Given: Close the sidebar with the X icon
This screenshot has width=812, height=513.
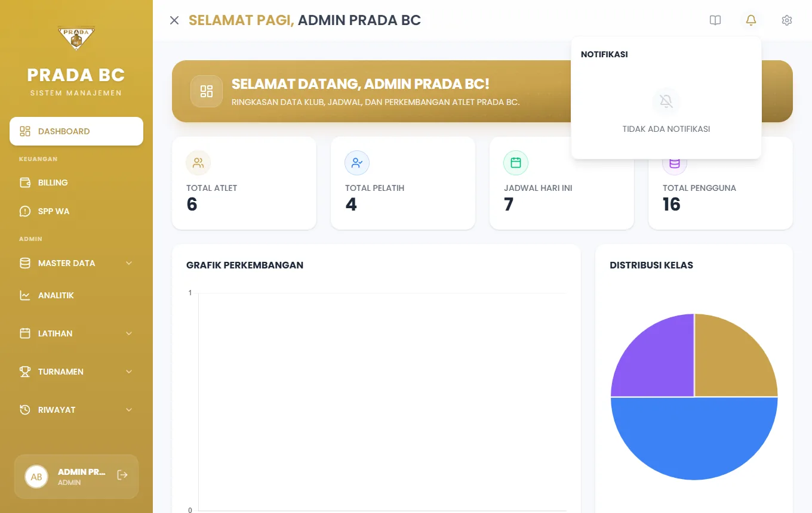Looking at the screenshot, I should [174, 20].
